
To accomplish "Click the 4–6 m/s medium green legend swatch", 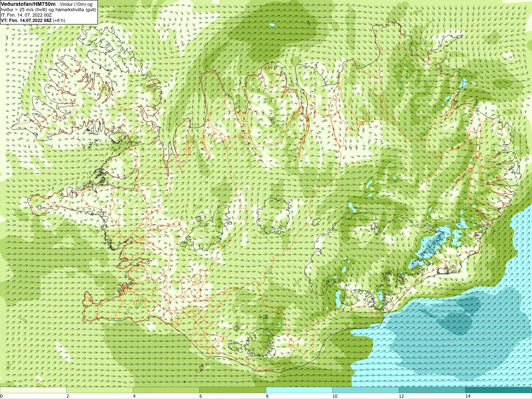I will pos(166,390).
